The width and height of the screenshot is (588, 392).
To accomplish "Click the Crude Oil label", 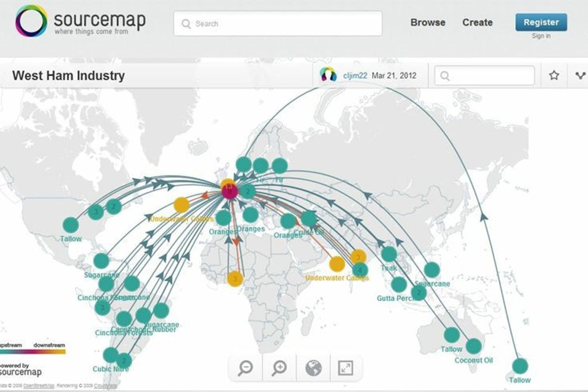I will point(310,232).
